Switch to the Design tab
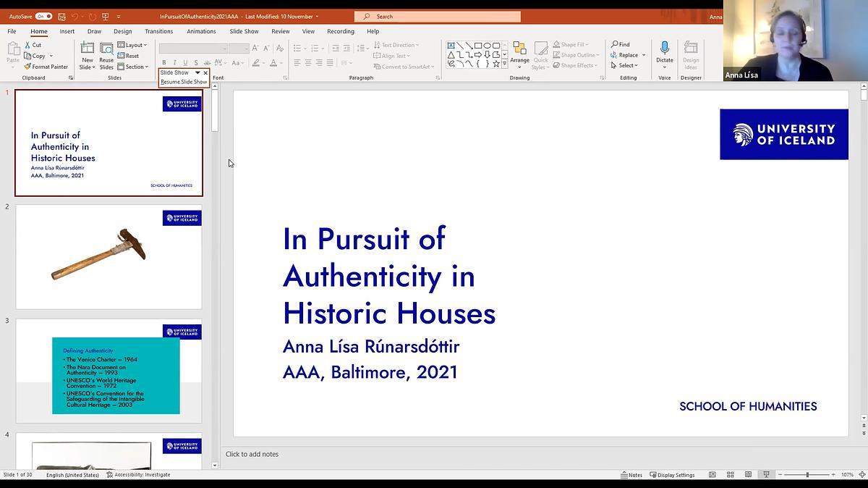The width and height of the screenshot is (868, 488). [x=122, y=31]
